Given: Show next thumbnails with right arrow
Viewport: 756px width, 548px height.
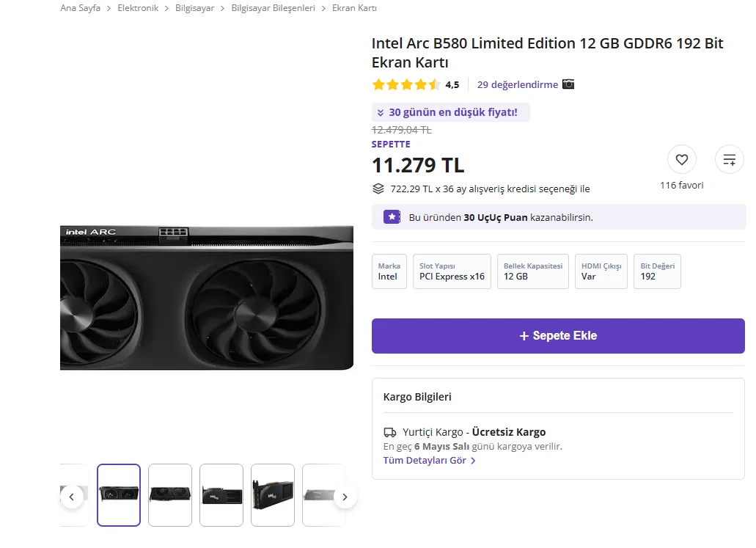Looking at the screenshot, I should [345, 497].
